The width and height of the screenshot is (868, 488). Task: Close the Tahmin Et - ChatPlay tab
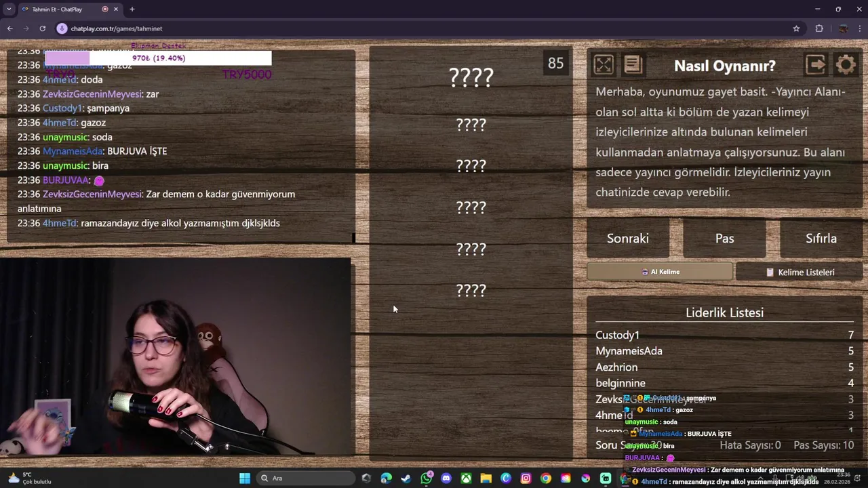coord(117,9)
